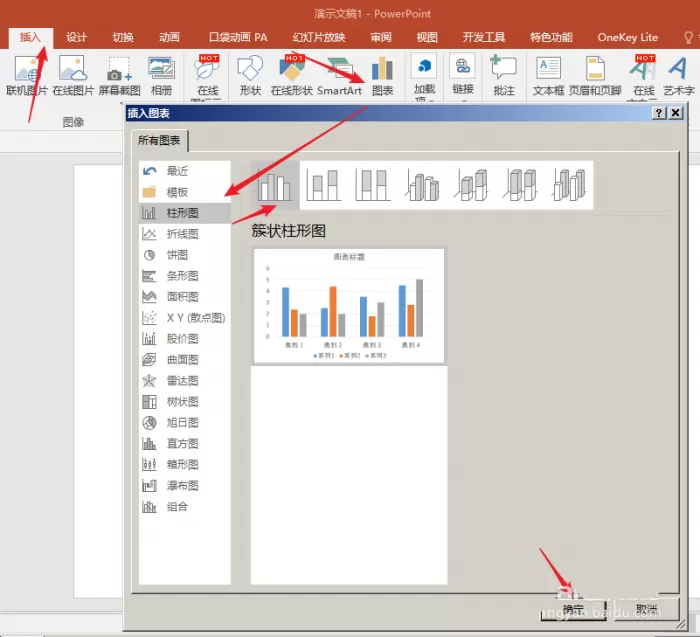Insert a 文本框 text box
This screenshot has width=700, height=637.
coord(548,76)
